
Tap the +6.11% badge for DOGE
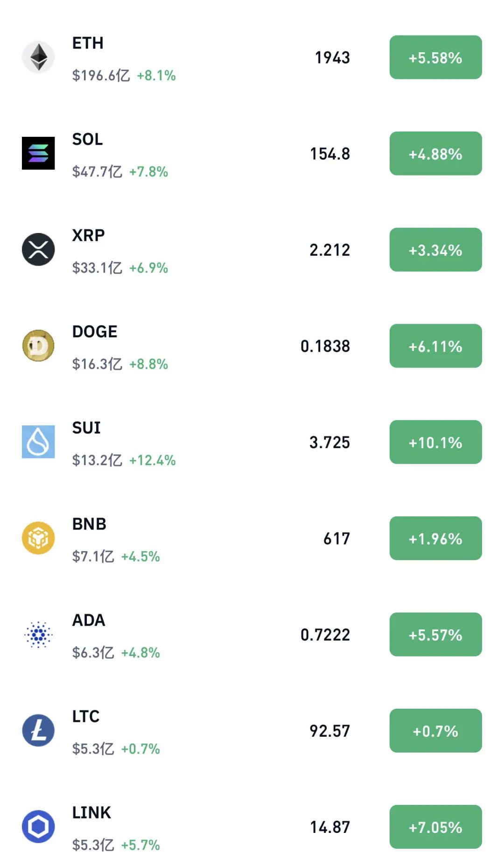click(435, 346)
